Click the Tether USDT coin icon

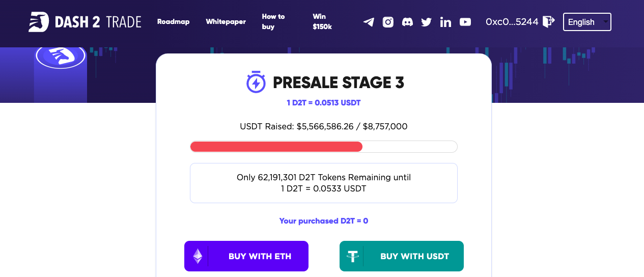[353, 256]
